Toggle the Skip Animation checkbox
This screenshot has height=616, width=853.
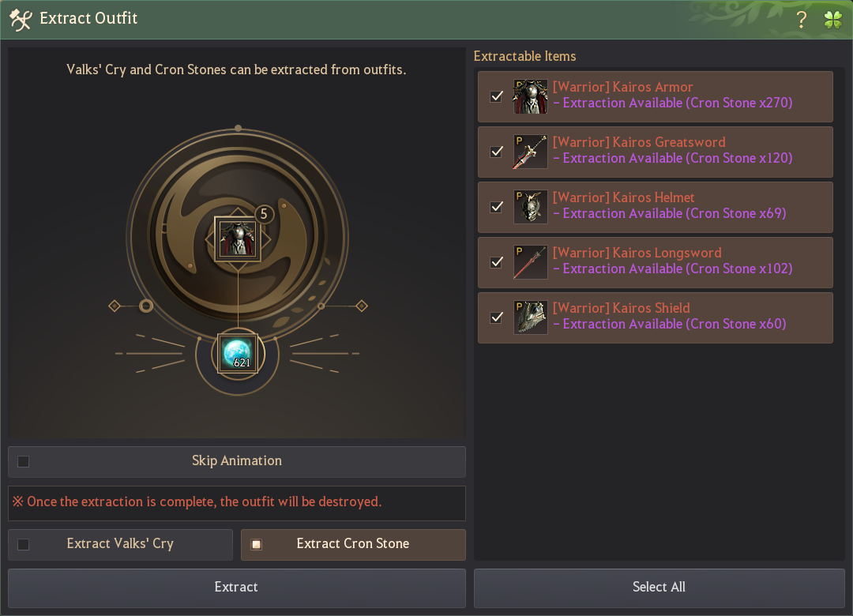(x=24, y=462)
